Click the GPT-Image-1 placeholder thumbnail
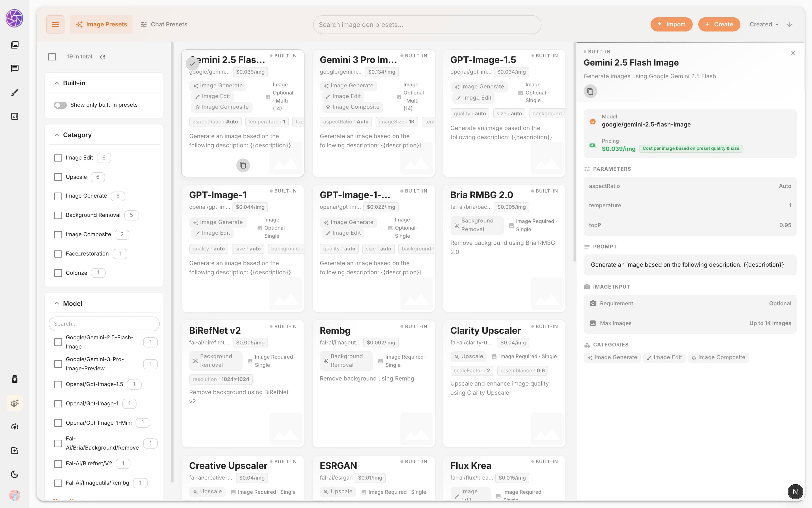This screenshot has width=812, height=508. (x=285, y=294)
